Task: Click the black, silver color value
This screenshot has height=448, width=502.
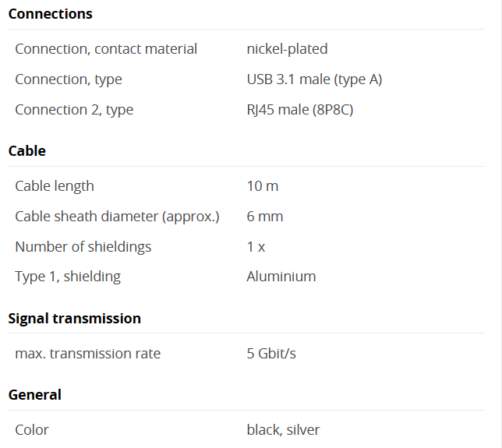Action: [283, 430]
